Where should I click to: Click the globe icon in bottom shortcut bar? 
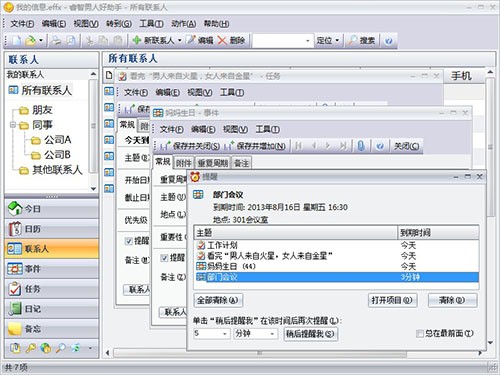click(x=46, y=348)
